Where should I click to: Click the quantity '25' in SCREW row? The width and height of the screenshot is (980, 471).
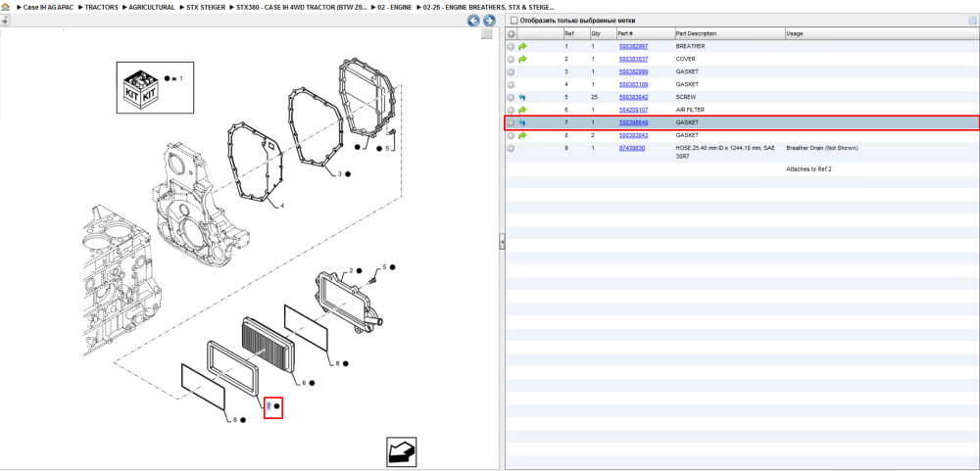tap(595, 98)
